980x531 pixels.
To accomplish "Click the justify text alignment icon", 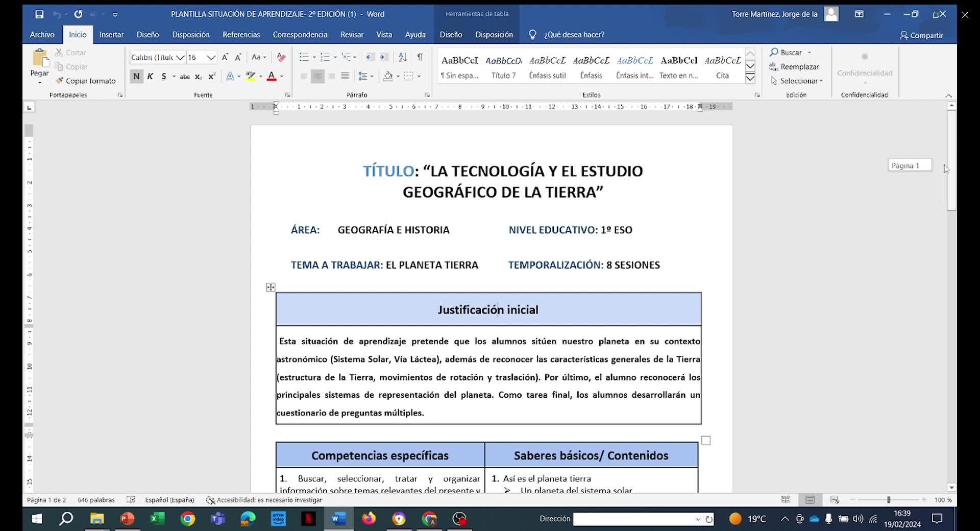I will [x=345, y=76].
